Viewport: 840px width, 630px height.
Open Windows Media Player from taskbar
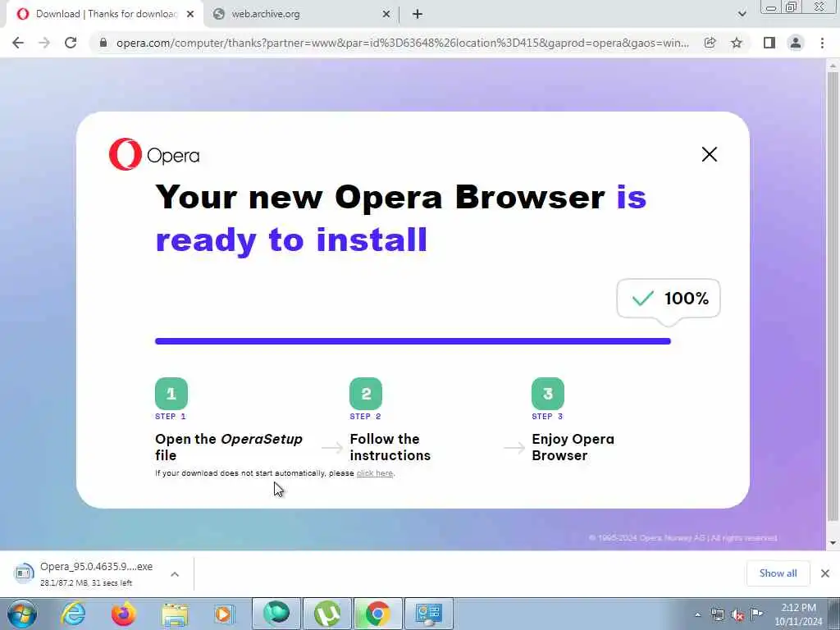(x=224, y=614)
